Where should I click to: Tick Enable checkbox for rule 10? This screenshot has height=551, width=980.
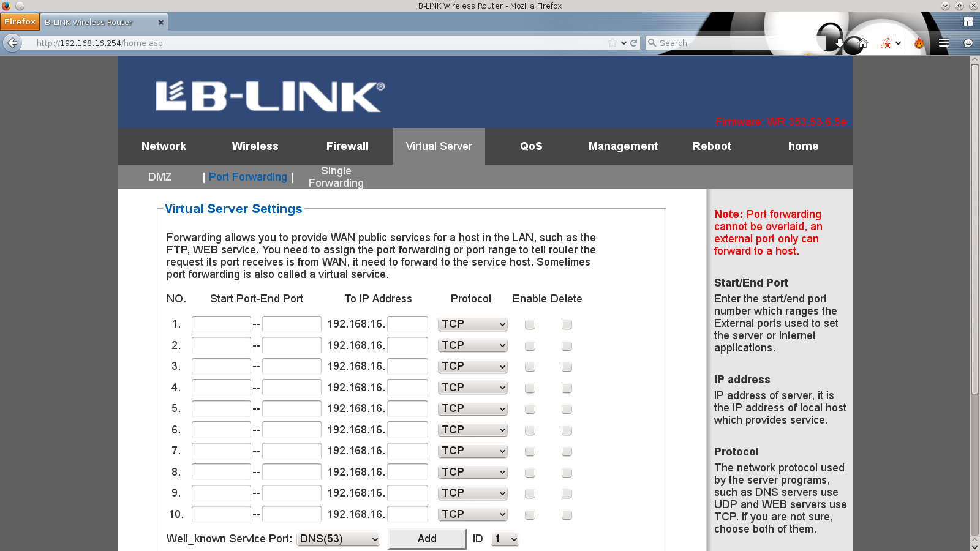click(x=530, y=515)
